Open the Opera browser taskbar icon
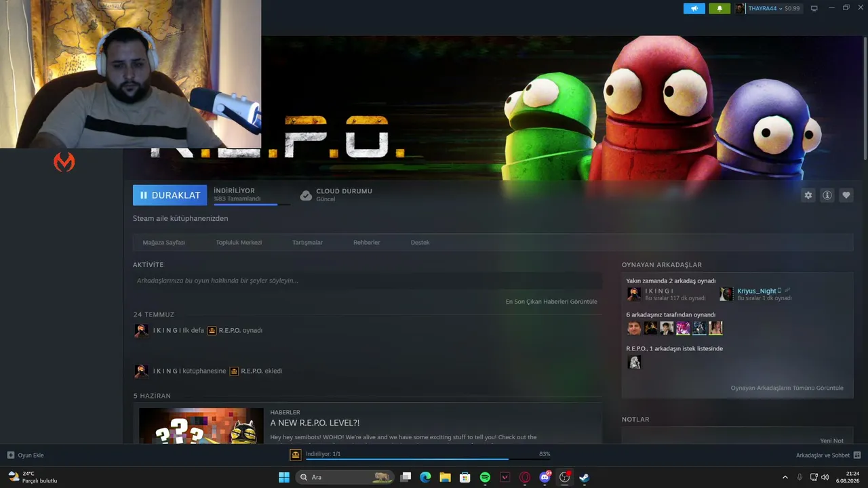The image size is (868, 488). 524,477
